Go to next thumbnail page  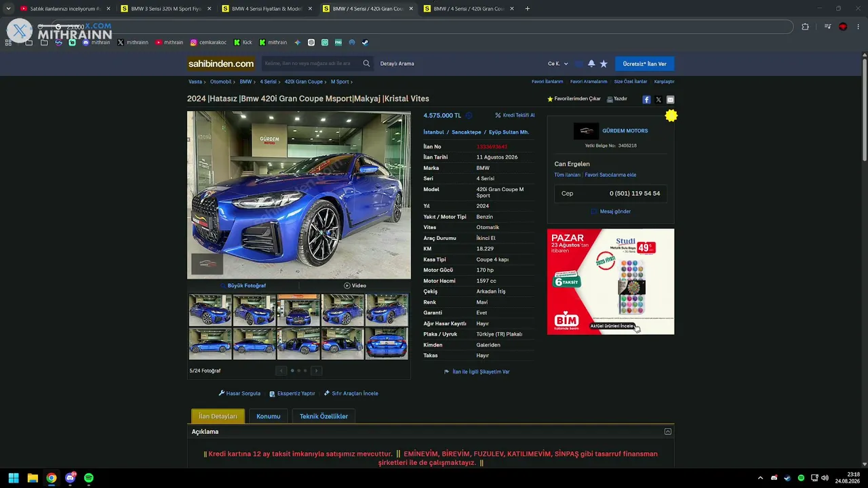(x=316, y=371)
